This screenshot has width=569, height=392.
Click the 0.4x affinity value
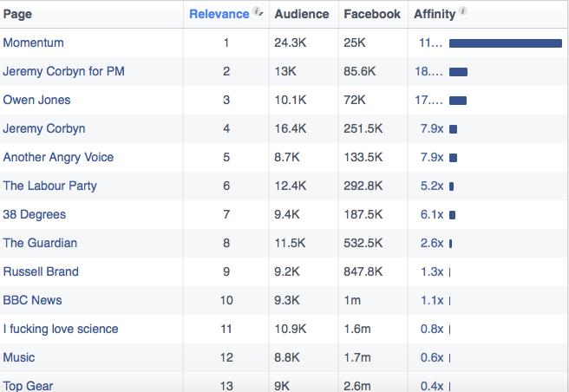[432, 386]
